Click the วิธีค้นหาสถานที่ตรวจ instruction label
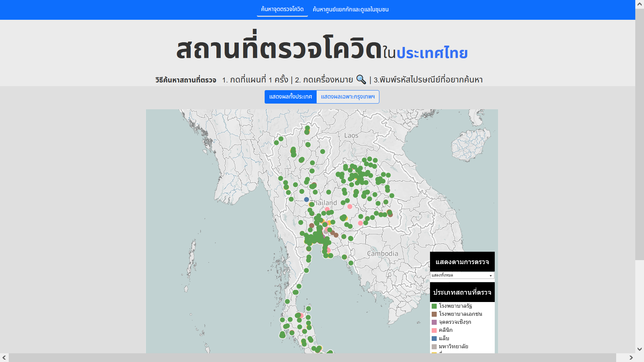Viewport: 644px width, 362px height. tap(186, 80)
